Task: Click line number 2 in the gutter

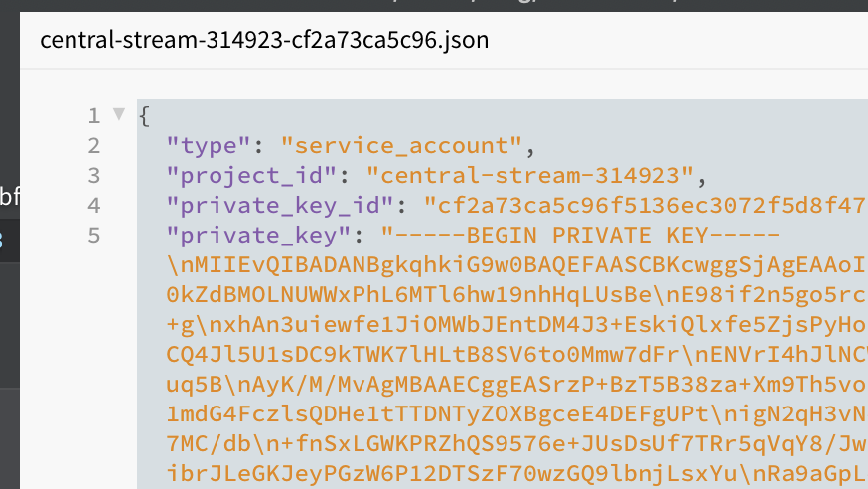Action: click(x=94, y=146)
